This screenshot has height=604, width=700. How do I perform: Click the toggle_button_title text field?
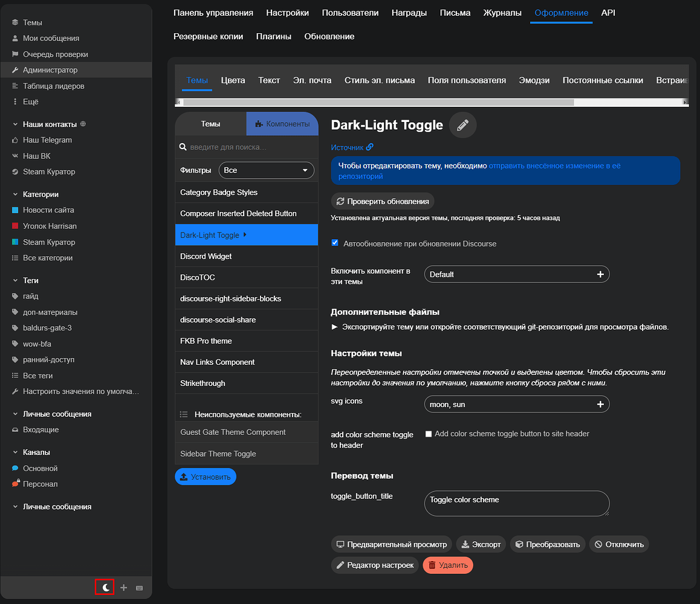tap(516, 503)
